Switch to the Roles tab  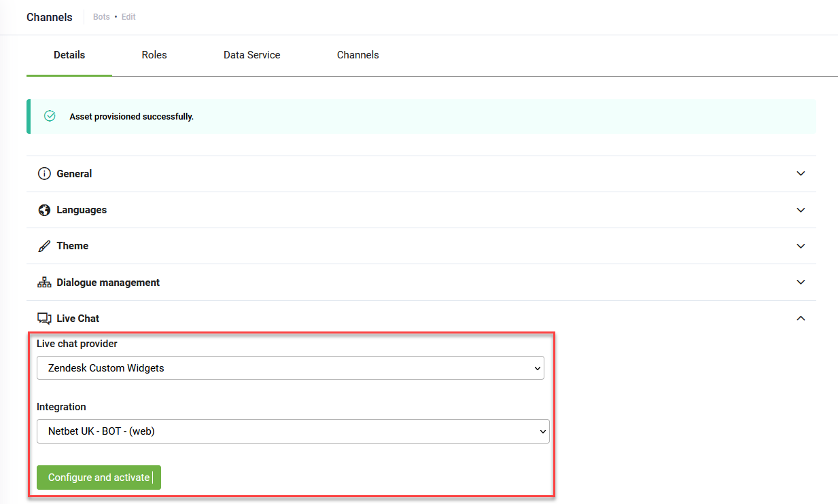click(154, 55)
